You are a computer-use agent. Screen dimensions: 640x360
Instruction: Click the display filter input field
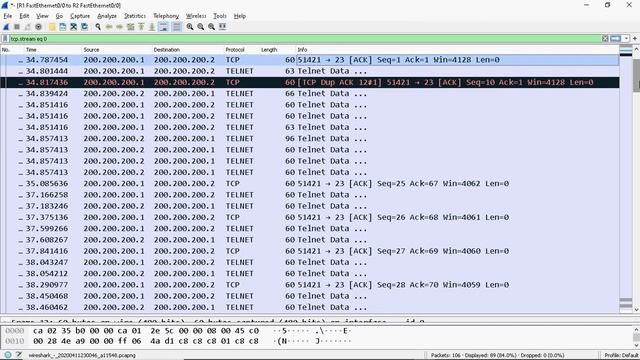tap(304, 39)
